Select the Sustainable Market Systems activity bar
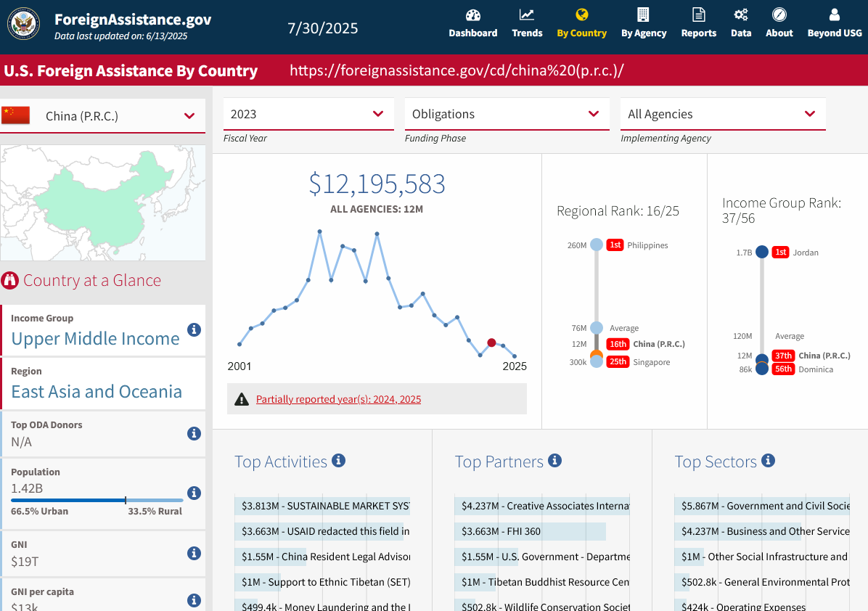868x611 pixels. [322, 506]
